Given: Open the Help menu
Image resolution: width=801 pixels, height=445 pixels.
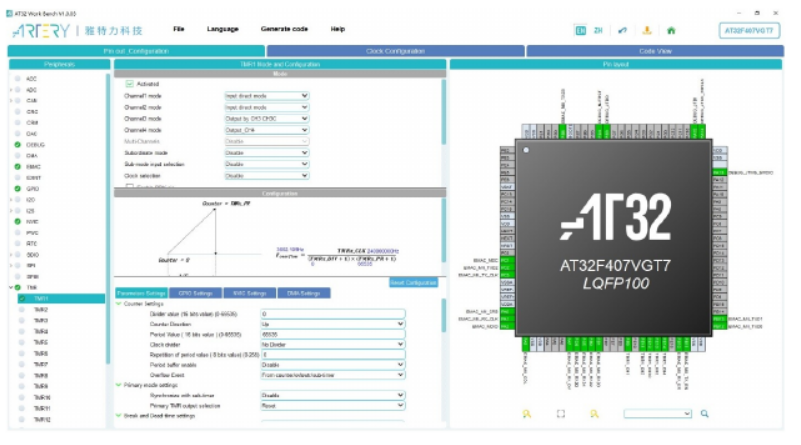Looking at the screenshot, I should coord(338,29).
